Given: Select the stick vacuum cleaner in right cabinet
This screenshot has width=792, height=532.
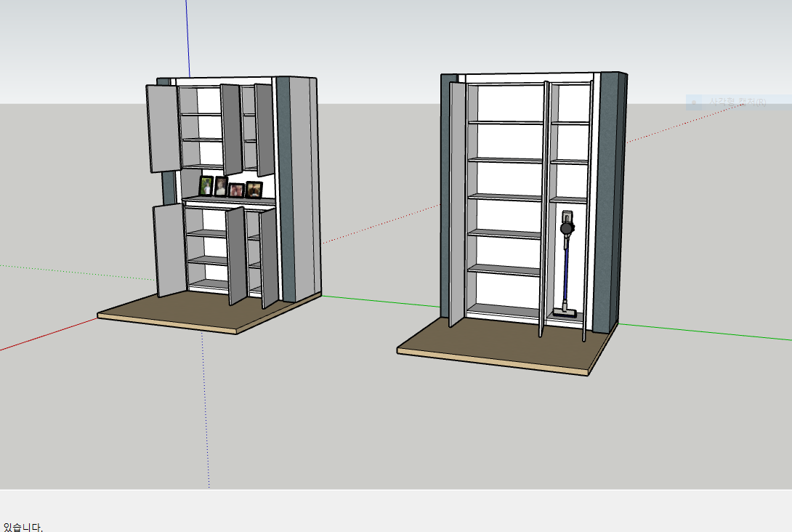Looking at the screenshot, I should [x=566, y=264].
